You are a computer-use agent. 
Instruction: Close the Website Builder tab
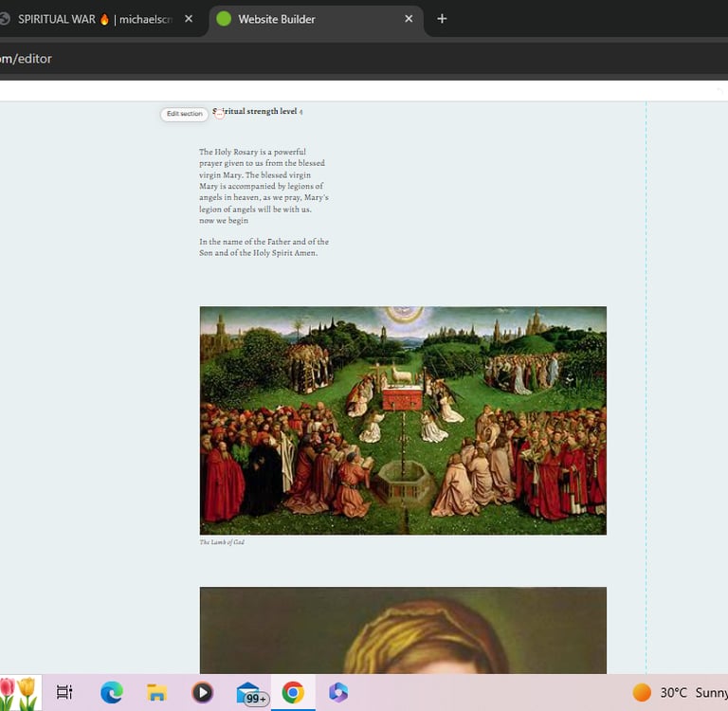pos(409,19)
